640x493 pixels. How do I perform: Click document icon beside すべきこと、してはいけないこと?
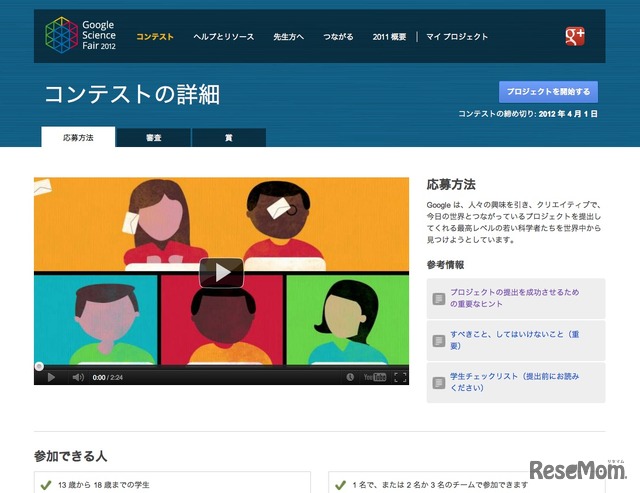tap(439, 341)
